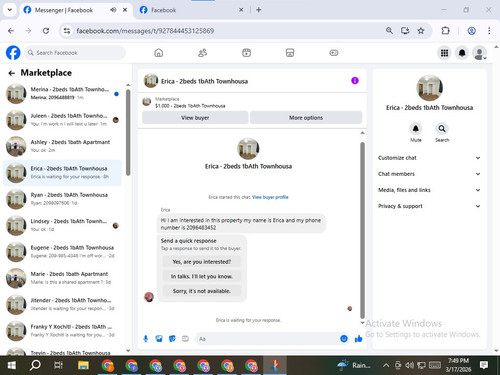The width and height of the screenshot is (500, 375).
Task: Attach a file with the photo icon
Action: [x=159, y=339]
